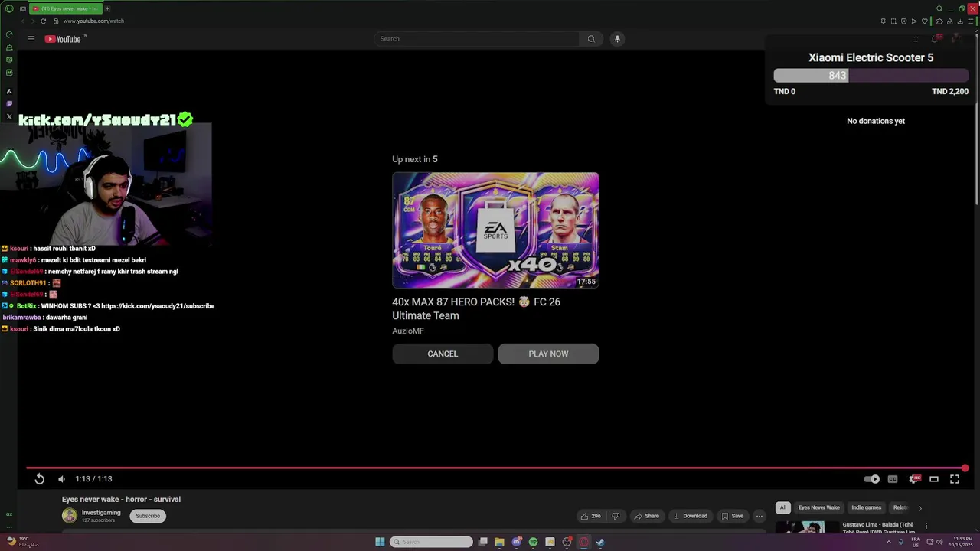Open a new browser tab
Screen dimensions: 980x551
[x=107, y=8]
